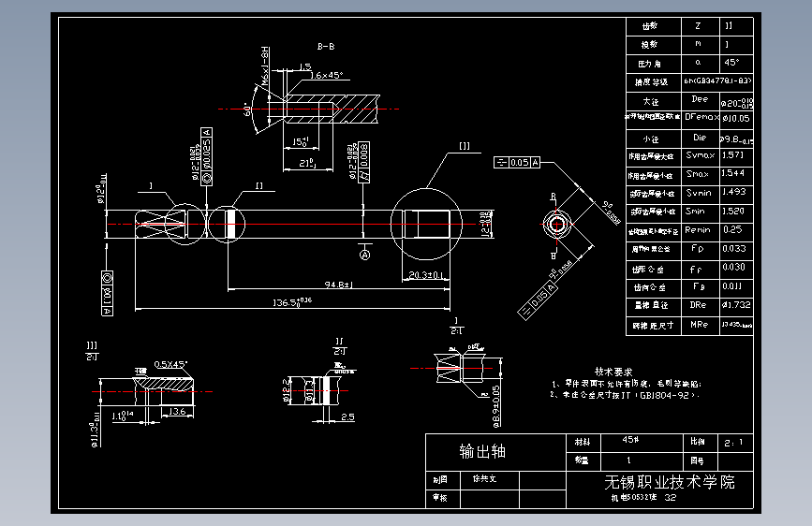Select the "60°" angle dimension

[x=247, y=110]
